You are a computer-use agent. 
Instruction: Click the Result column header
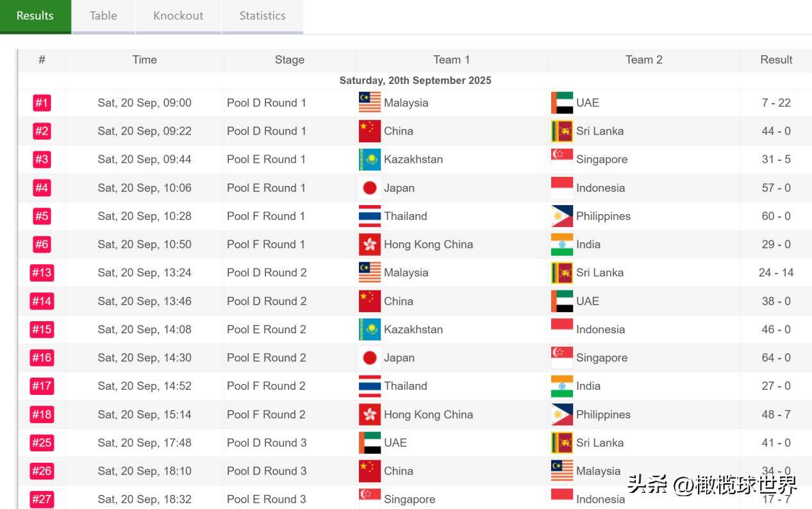click(776, 60)
